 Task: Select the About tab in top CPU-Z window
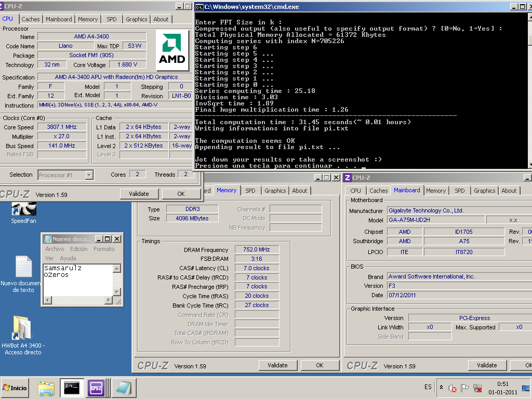click(161, 19)
